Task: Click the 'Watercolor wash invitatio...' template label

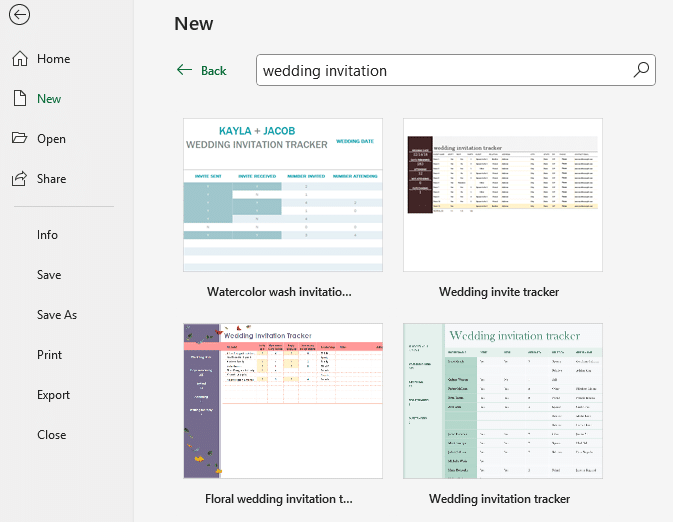Action: click(279, 292)
